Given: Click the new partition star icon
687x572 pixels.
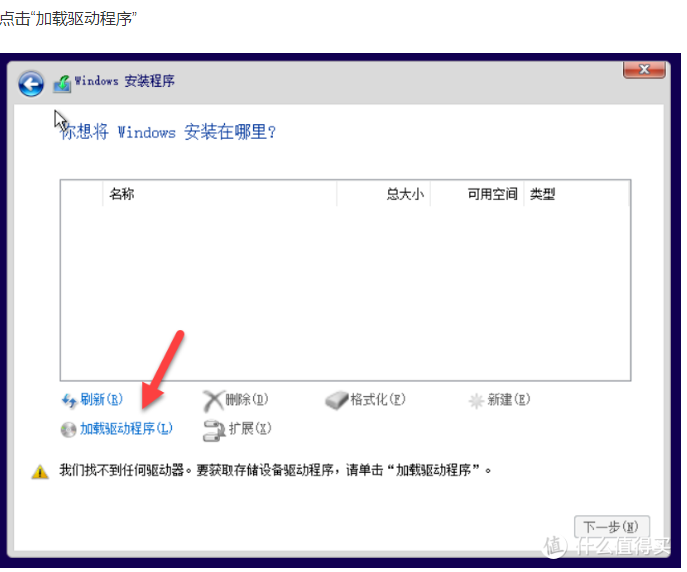Looking at the screenshot, I should click(x=476, y=400).
